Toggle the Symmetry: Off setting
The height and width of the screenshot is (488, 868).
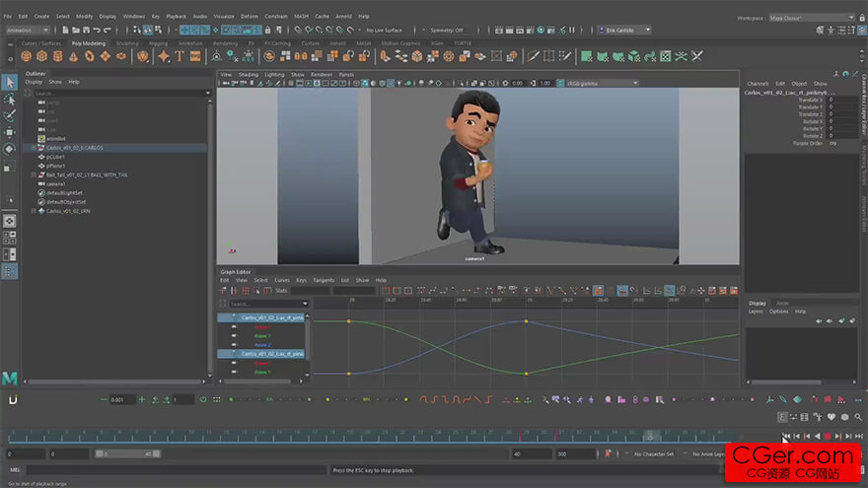click(x=446, y=30)
